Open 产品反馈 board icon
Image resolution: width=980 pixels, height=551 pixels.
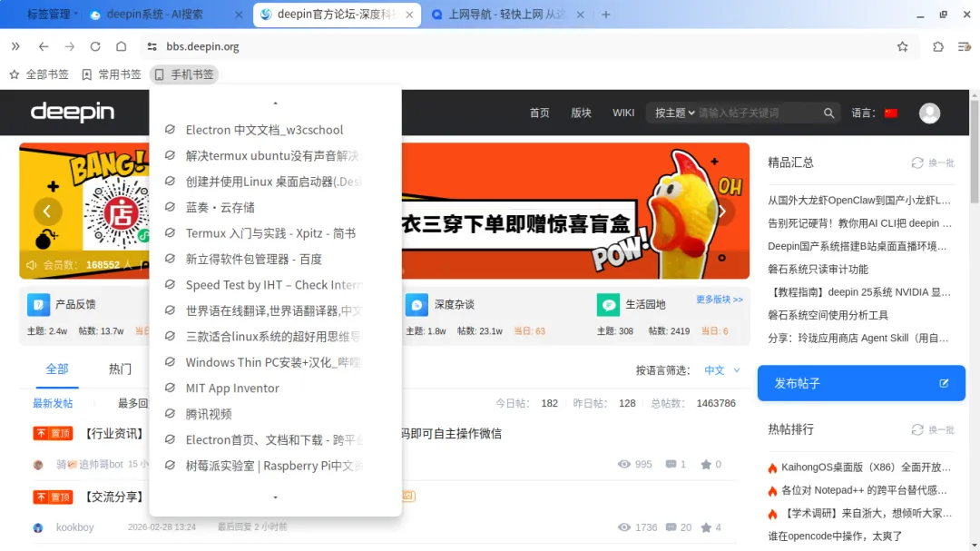click(38, 305)
